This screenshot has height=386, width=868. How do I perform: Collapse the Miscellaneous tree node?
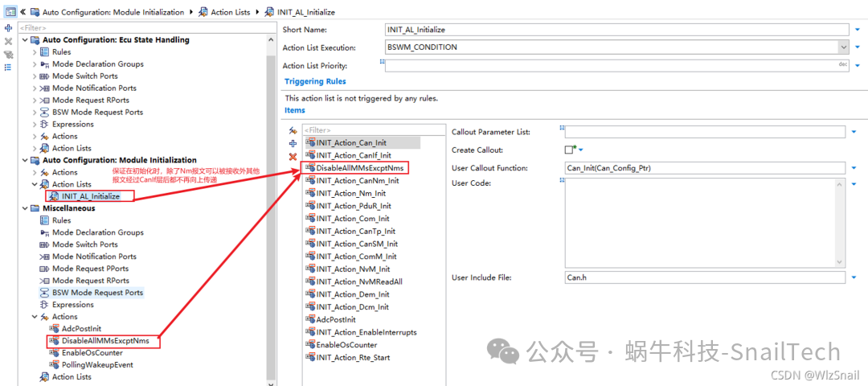(24, 208)
